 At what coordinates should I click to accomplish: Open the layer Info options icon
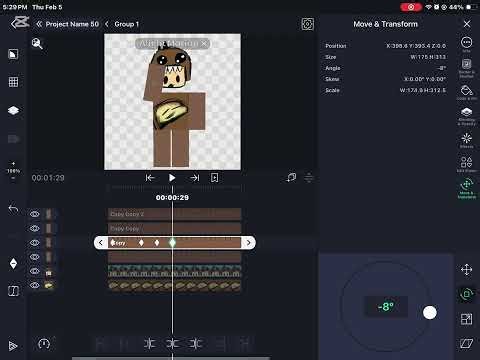[466, 43]
